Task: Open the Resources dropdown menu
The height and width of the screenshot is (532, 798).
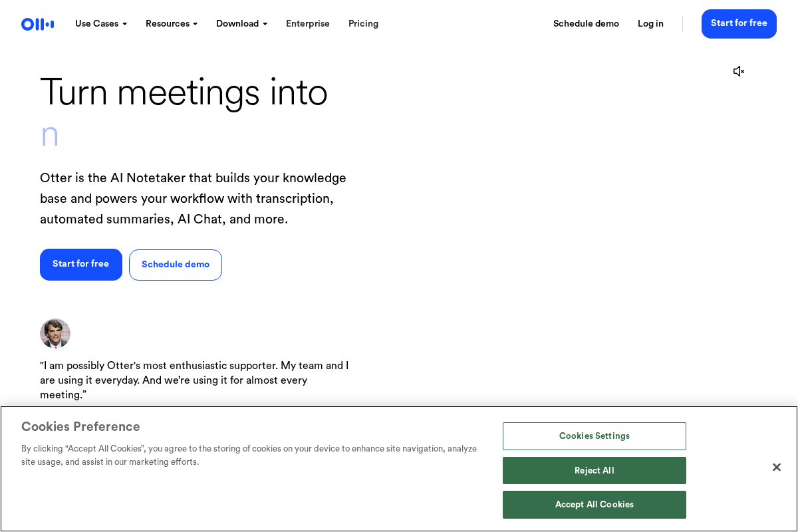Action: pos(171,24)
